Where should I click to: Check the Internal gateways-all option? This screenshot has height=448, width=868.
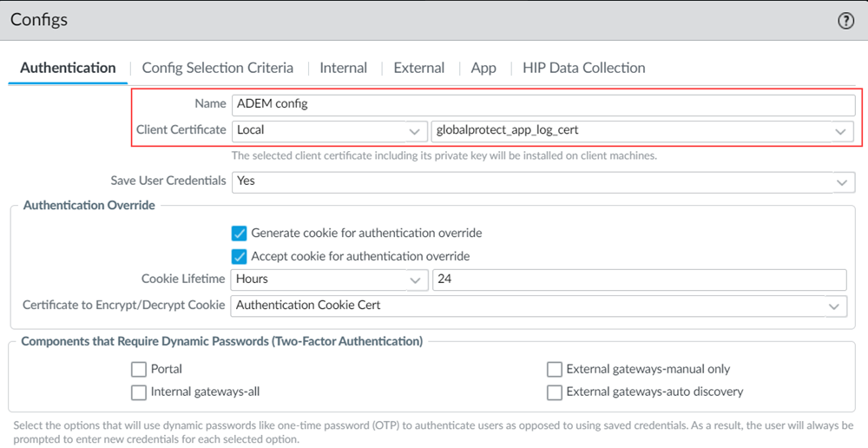point(139,392)
